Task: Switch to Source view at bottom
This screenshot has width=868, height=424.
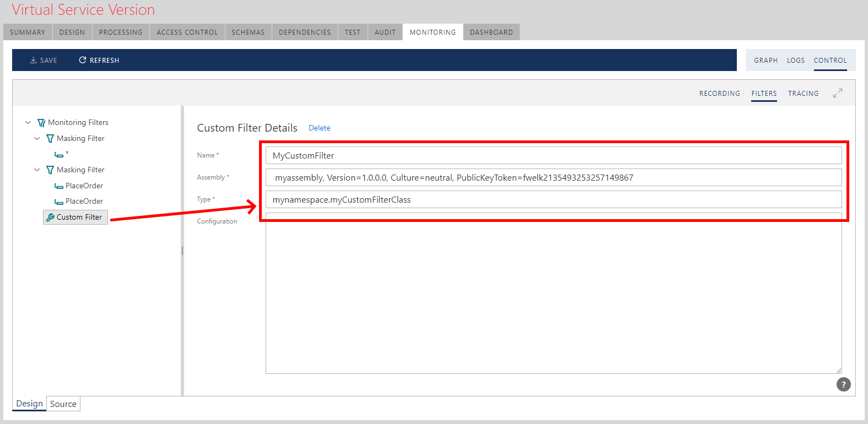Action: [x=63, y=404]
